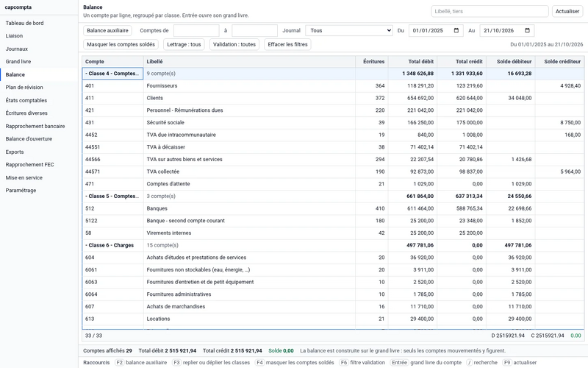Open Journaux section
The image size is (588, 368).
coord(16,49)
